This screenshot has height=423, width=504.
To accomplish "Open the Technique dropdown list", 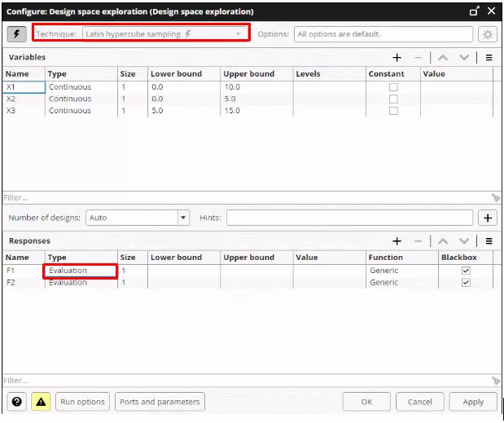I will click(x=239, y=34).
